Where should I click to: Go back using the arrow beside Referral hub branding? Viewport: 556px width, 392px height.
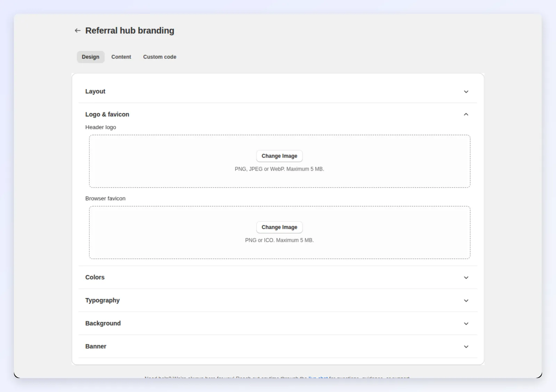(x=77, y=31)
